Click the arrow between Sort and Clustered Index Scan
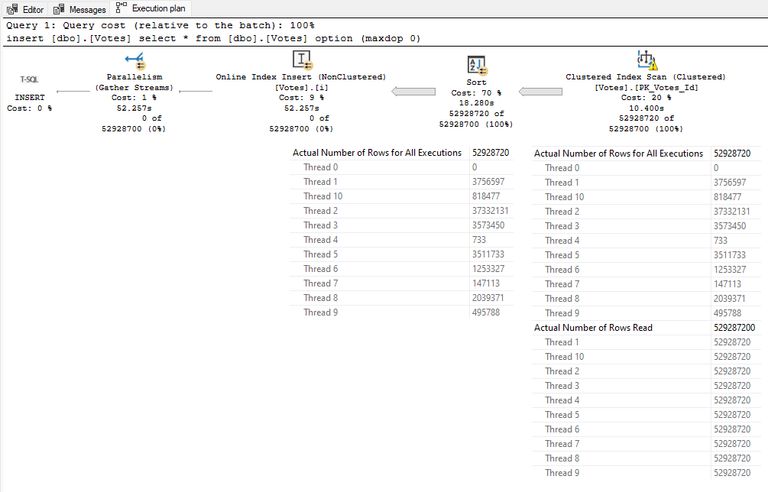 click(540, 92)
